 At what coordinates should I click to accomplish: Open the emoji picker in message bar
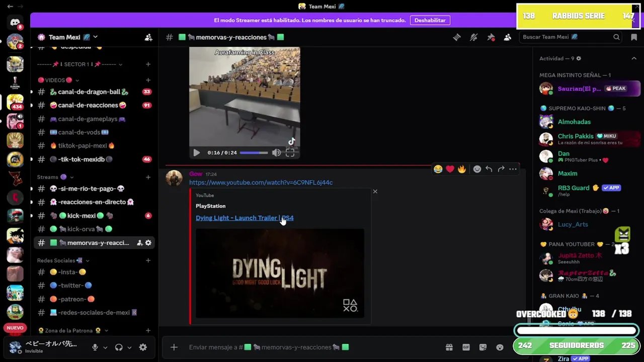tap(500, 347)
